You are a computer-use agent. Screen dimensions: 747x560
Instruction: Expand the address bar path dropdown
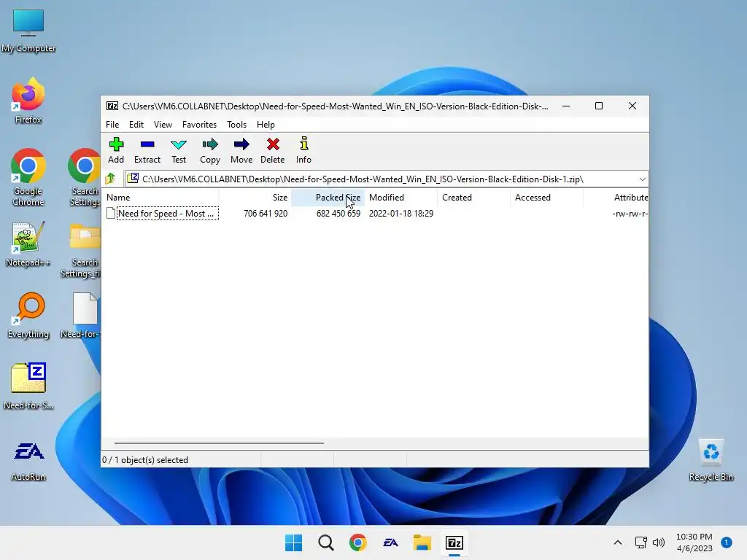tap(642, 179)
